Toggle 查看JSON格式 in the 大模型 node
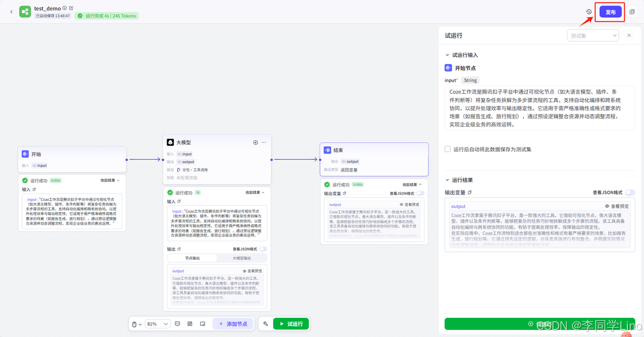The width and height of the screenshot is (644, 337). coord(263,249)
